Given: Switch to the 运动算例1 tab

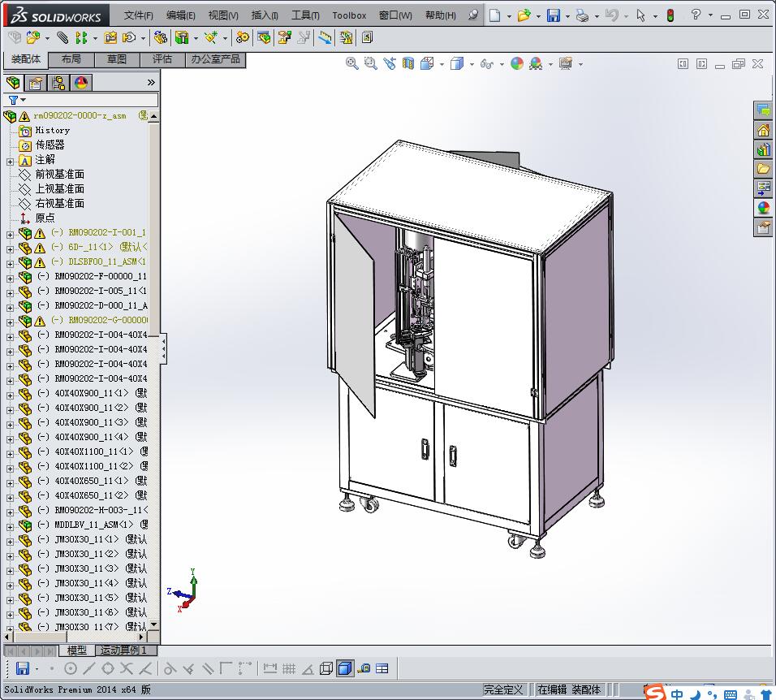Looking at the screenshot, I should (x=122, y=650).
